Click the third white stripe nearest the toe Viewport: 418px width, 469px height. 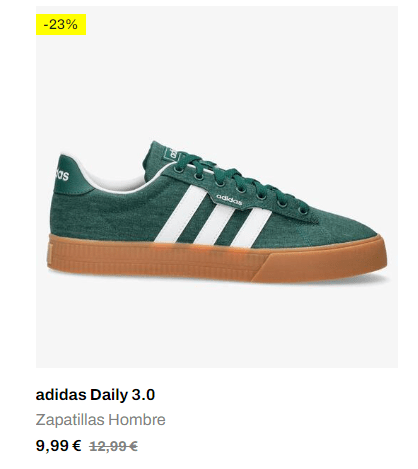tap(252, 227)
